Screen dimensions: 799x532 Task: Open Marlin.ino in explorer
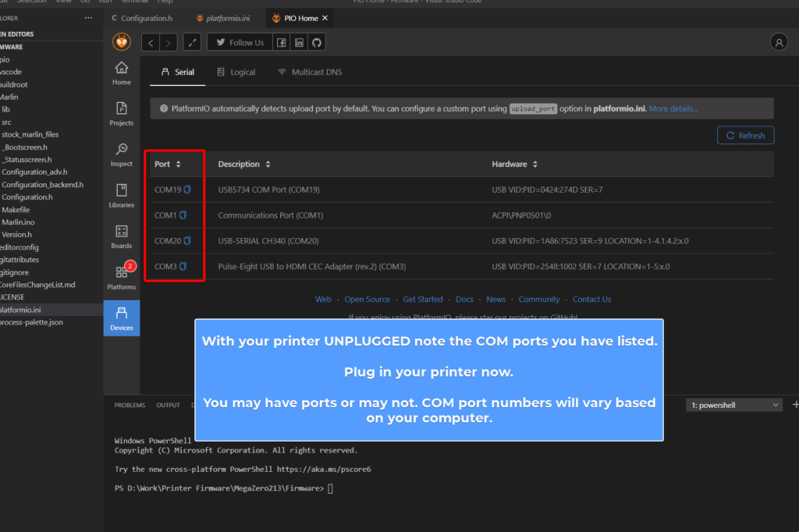coord(51,222)
